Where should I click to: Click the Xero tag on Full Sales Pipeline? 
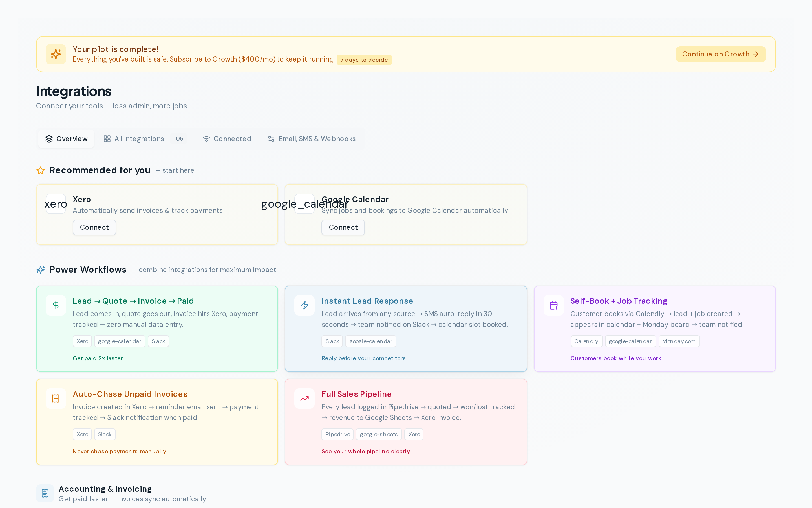click(x=414, y=434)
